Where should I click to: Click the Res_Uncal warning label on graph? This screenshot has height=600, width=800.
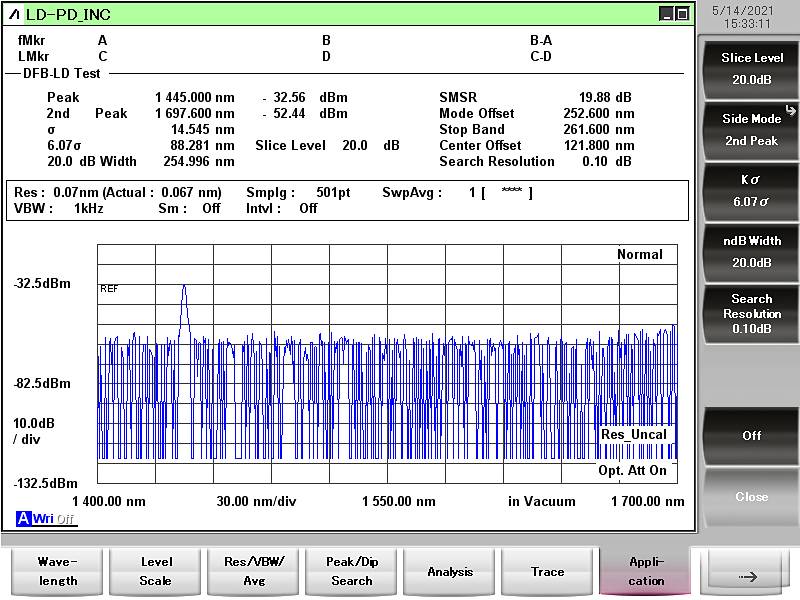pos(634,435)
